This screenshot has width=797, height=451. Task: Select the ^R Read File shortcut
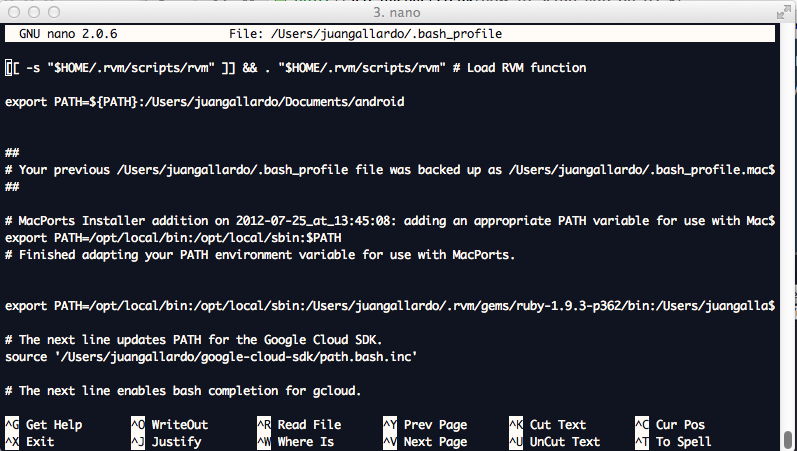pyautogui.click(x=299, y=425)
